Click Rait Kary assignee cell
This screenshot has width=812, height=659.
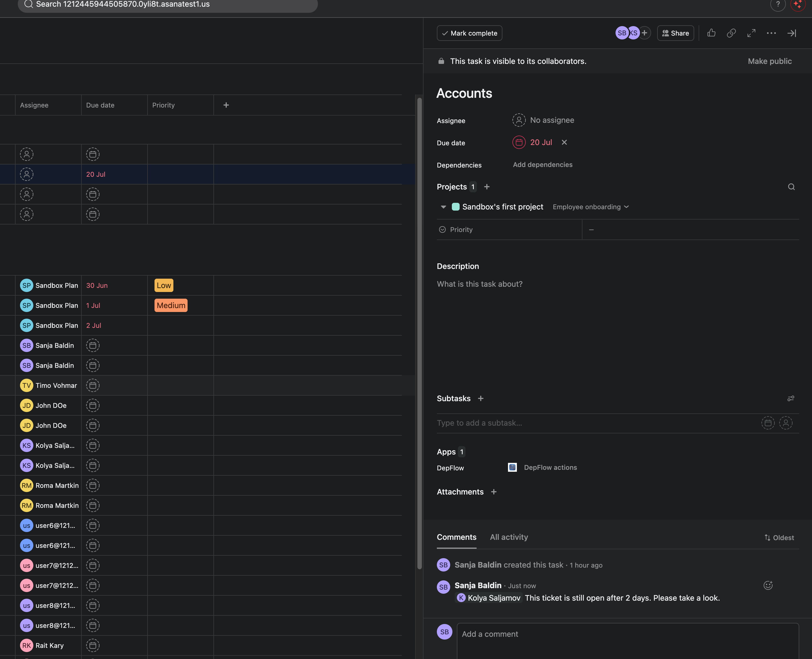pos(48,646)
